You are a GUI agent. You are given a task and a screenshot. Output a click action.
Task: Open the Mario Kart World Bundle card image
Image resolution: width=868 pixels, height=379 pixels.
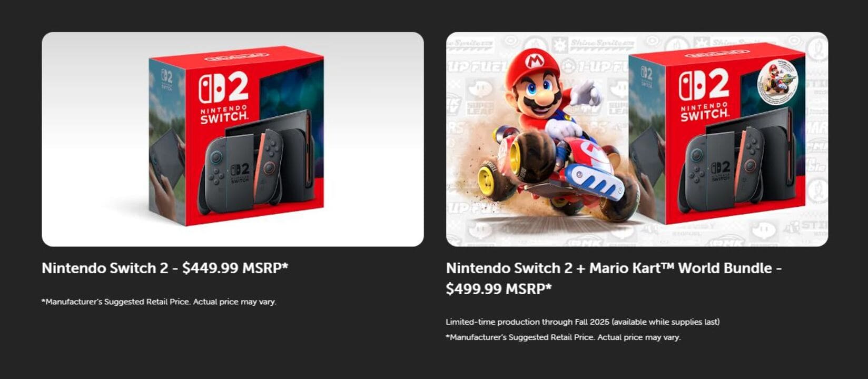(636, 139)
